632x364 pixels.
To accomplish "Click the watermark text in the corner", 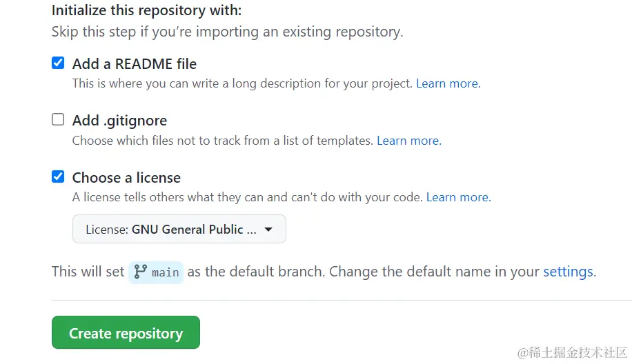I will pyautogui.click(x=573, y=353).
